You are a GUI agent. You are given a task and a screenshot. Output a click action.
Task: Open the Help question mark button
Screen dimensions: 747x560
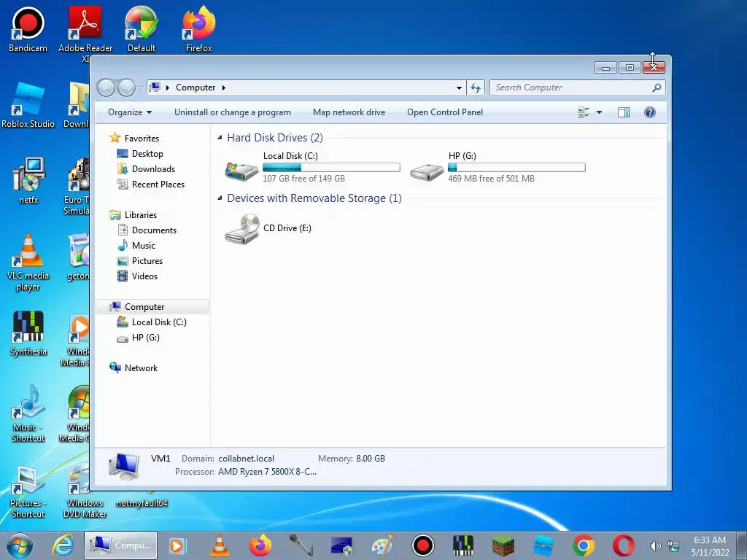coord(649,112)
